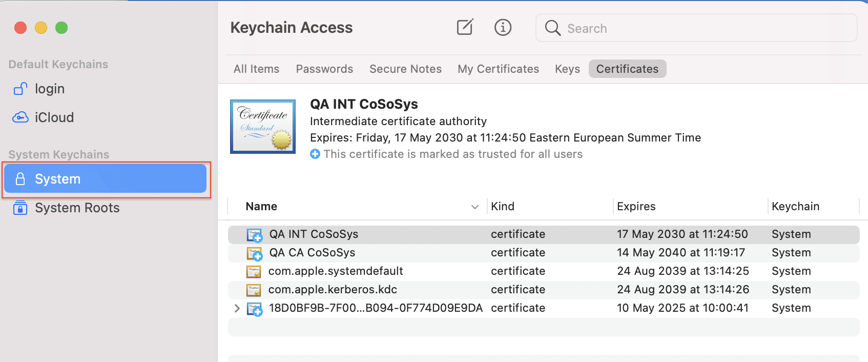The height and width of the screenshot is (362, 868).
Task: Click the large certificate preview image
Action: tap(263, 127)
